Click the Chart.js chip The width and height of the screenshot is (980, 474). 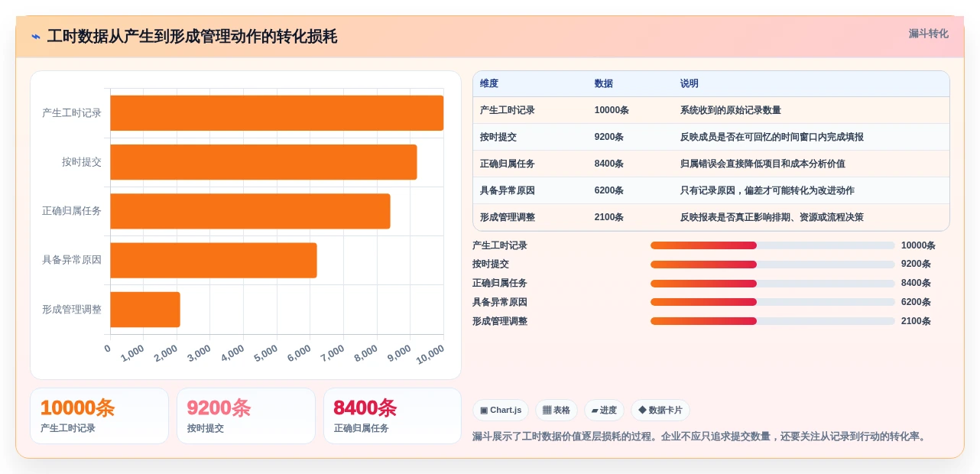[x=501, y=411]
